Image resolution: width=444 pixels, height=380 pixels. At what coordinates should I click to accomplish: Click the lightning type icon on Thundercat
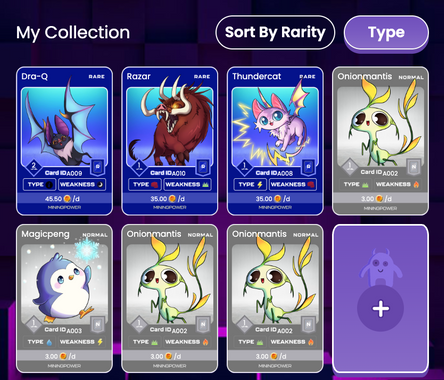point(260,184)
